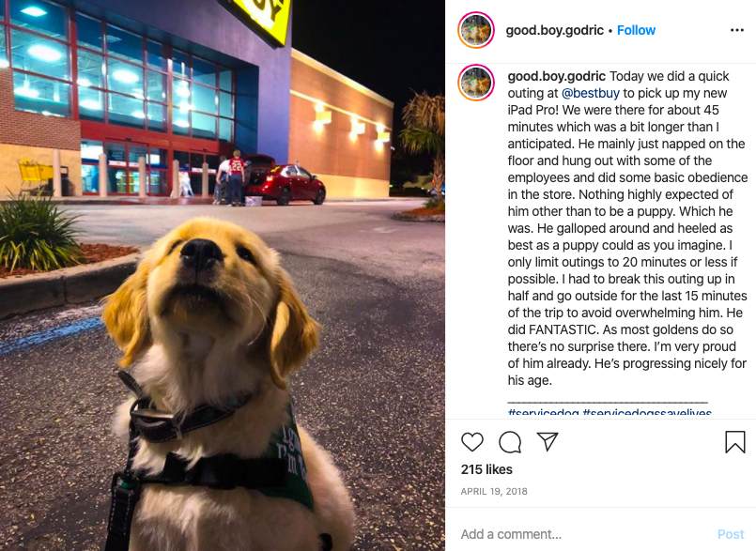Click the header profile picture avatar
The width and height of the screenshot is (756, 551).
(476, 30)
